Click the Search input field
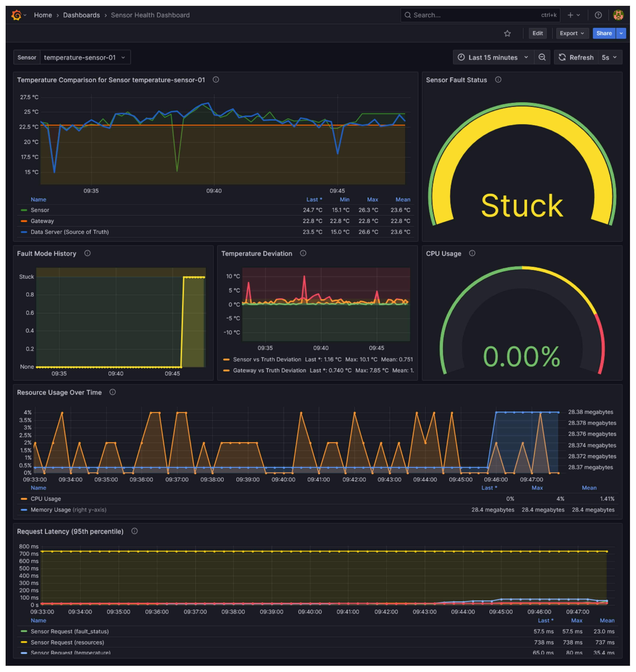The width and height of the screenshot is (636, 672). tap(475, 15)
